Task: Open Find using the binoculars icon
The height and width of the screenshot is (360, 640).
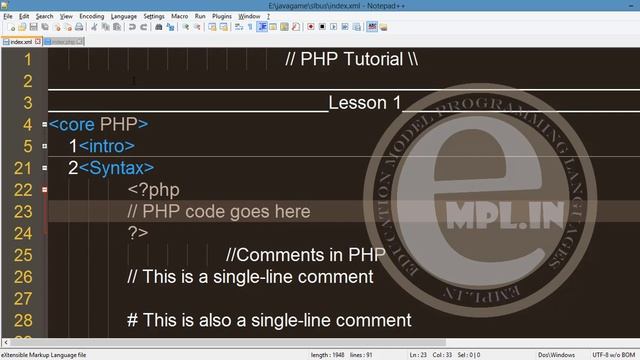Action: click(x=159, y=27)
